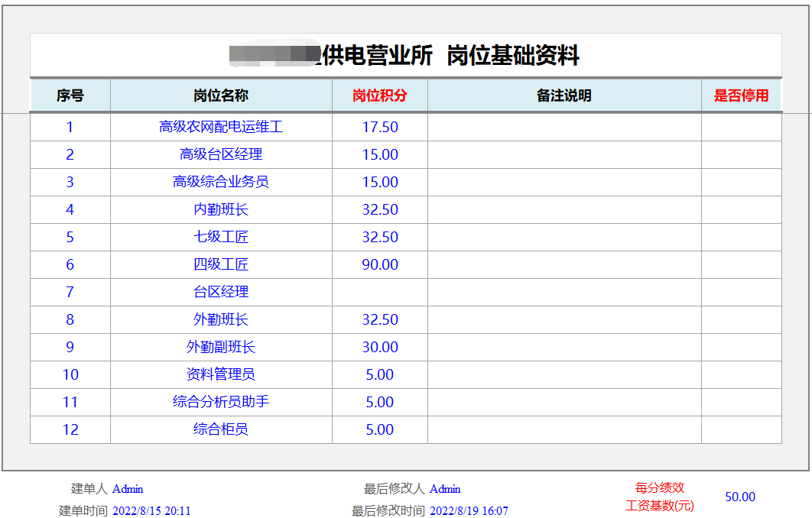Click the 岗位基础资料 title heading

click(x=513, y=55)
